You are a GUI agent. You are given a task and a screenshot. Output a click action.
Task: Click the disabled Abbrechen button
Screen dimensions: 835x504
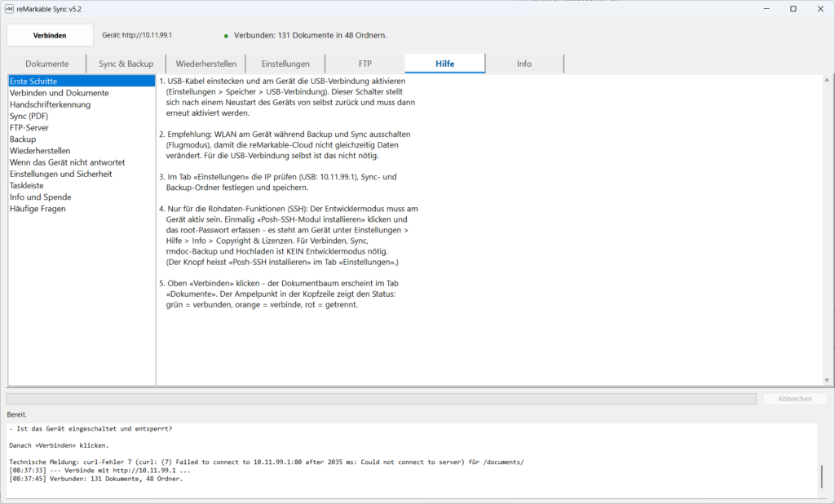(794, 399)
